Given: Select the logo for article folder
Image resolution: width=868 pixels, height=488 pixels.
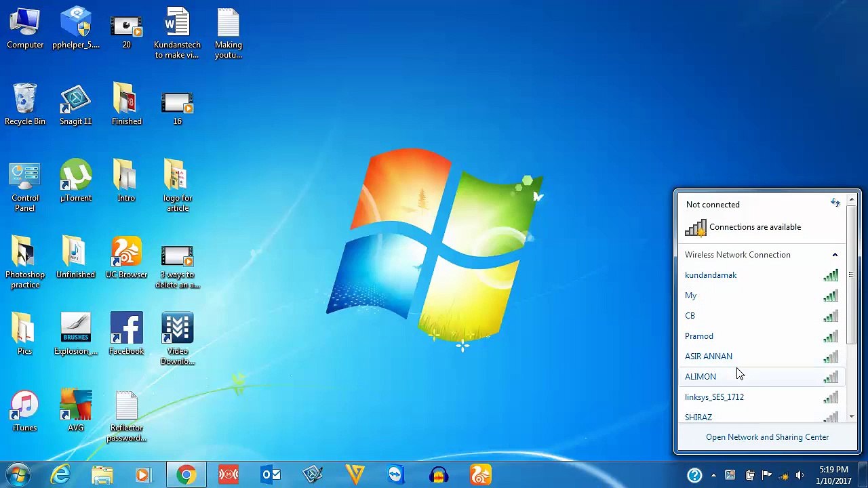Looking at the screenshot, I should pos(177,186).
